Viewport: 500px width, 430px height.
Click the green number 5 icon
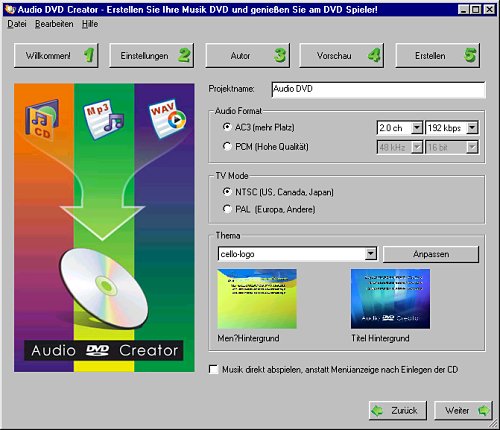coord(470,55)
